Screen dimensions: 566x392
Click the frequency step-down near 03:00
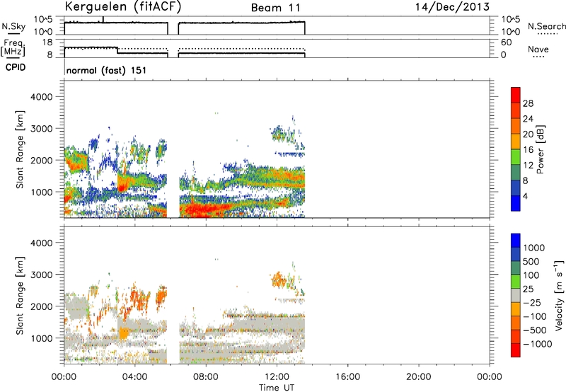117,50
